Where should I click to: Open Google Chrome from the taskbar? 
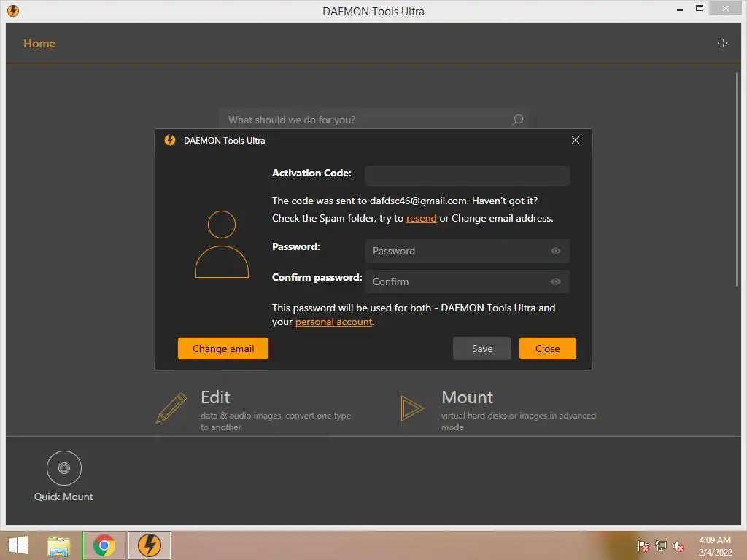click(104, 545)
